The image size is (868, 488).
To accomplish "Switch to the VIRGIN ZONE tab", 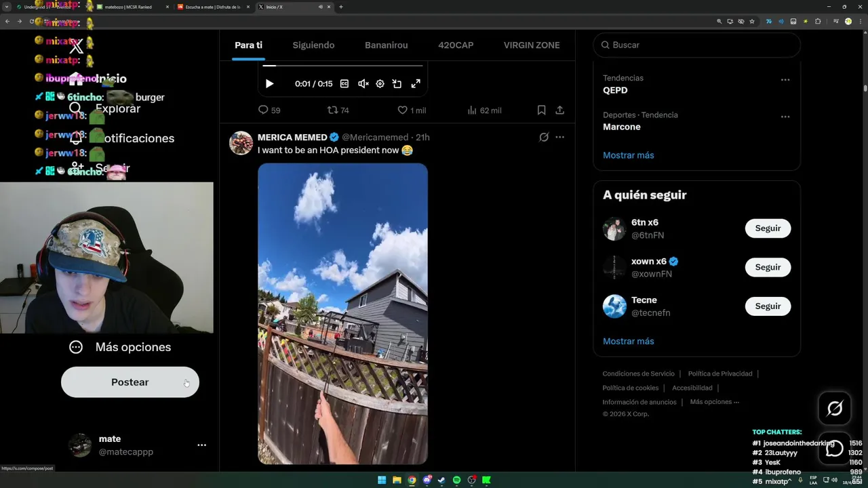I will tap(532, 45).
